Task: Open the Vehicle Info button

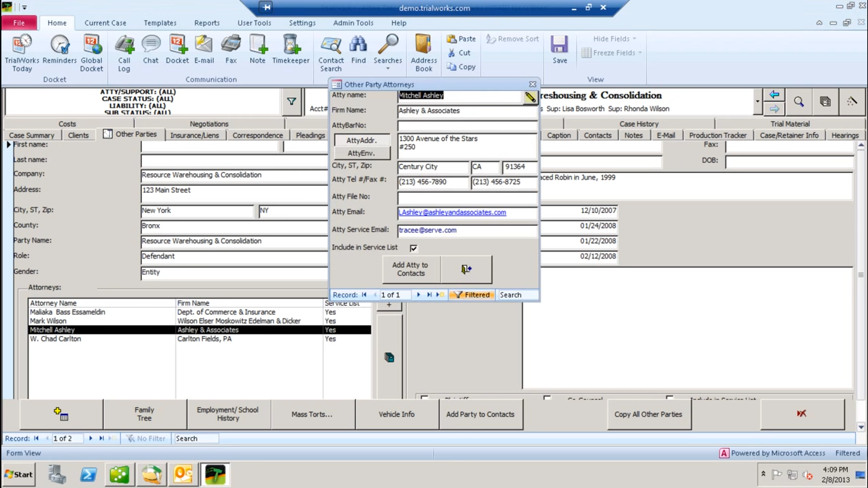Action: [x=396, y=414]
